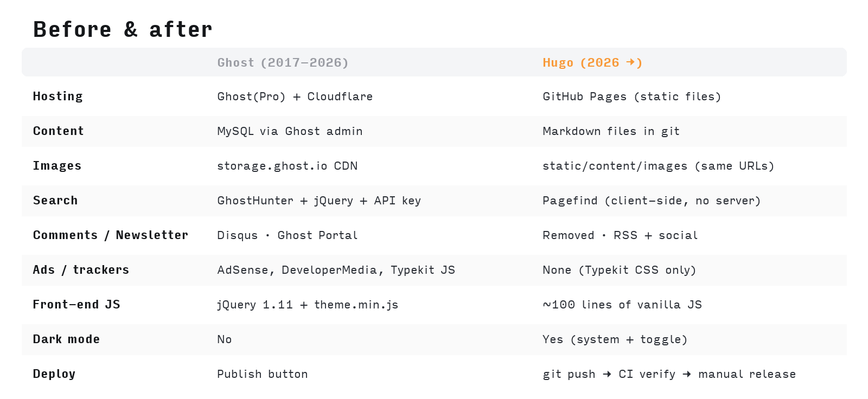868x399 pixels.
Task: Click the "None (Typekit CSS only)" cell
Action: point(619,270)
